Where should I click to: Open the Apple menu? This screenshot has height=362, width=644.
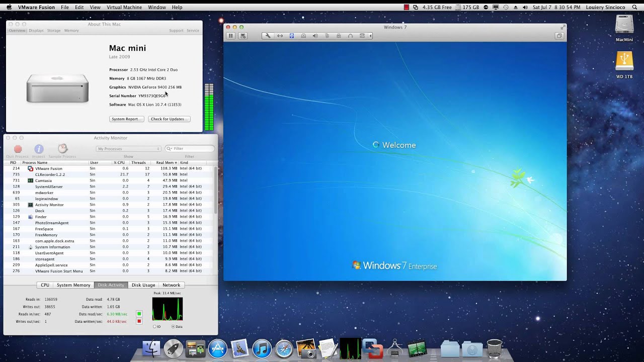[x=9, y=8]
